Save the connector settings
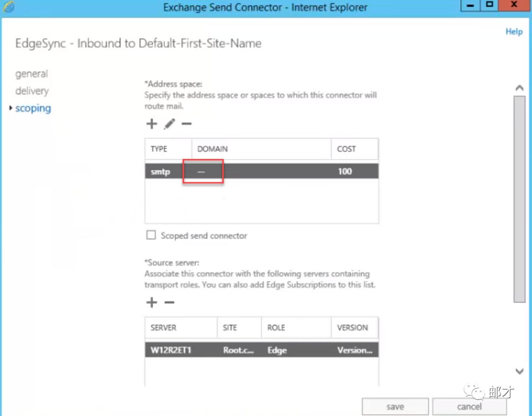This screenshot has width=532, height=416. pos(395,407)
